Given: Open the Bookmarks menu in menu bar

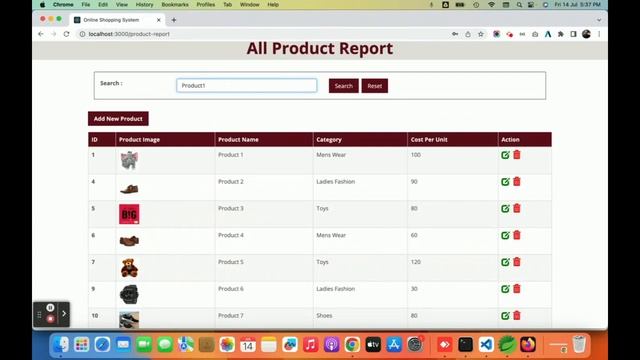Looking at the screenshot, I should 175,4.
